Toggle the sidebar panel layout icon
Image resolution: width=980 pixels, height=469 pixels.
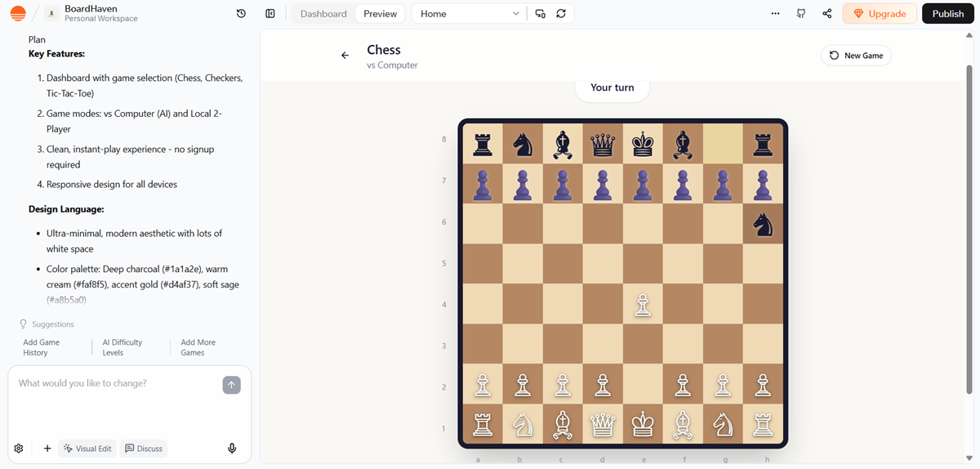tap(270, 14)
